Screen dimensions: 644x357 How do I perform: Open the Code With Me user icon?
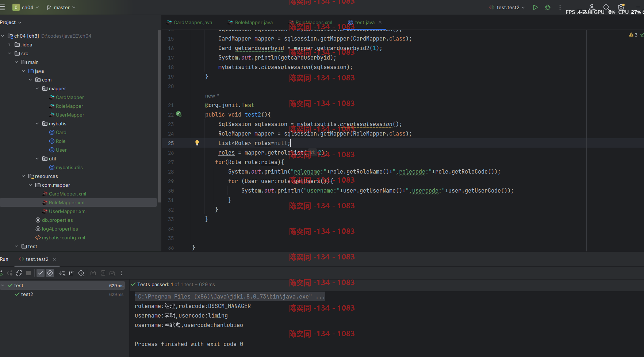592,7
